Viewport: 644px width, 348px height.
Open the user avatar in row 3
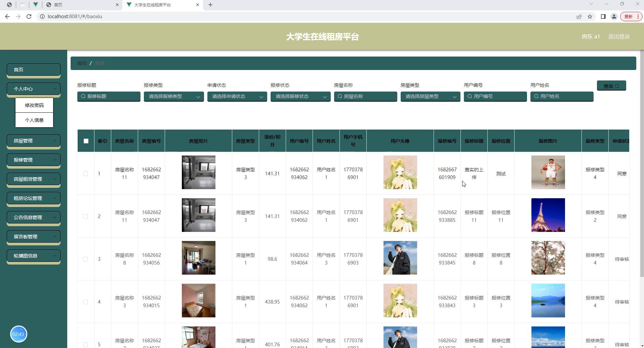point(400,258)
